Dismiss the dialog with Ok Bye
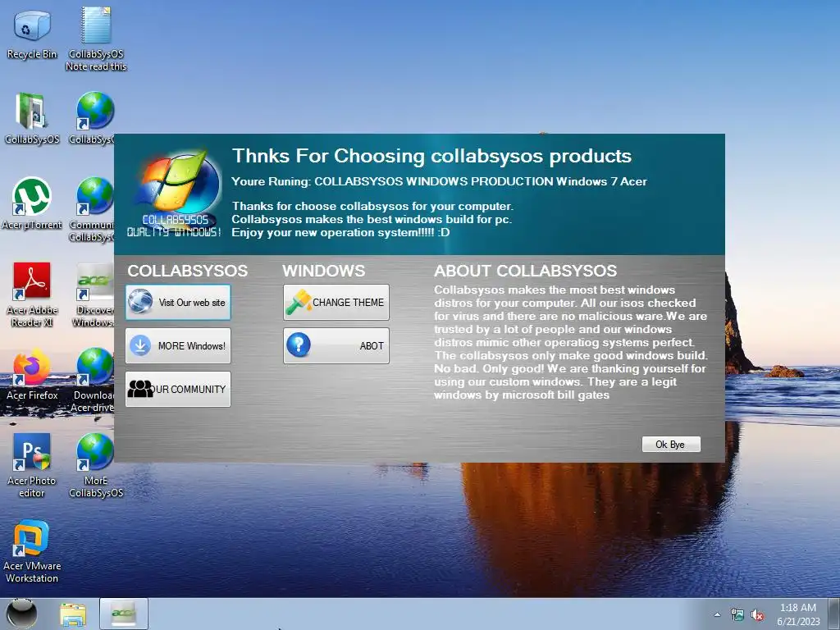 [671, 444]
